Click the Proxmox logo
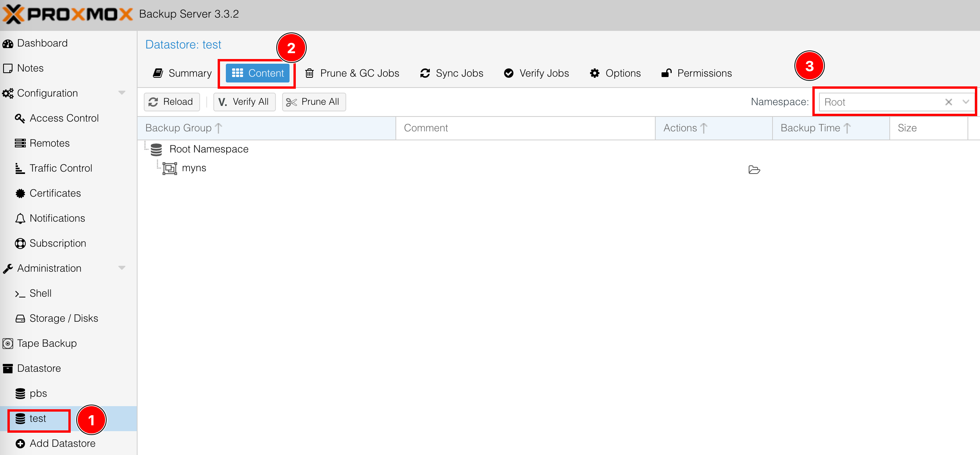Image resolution: width=980 pixels, height=455 pixels. tap(67, 14)
